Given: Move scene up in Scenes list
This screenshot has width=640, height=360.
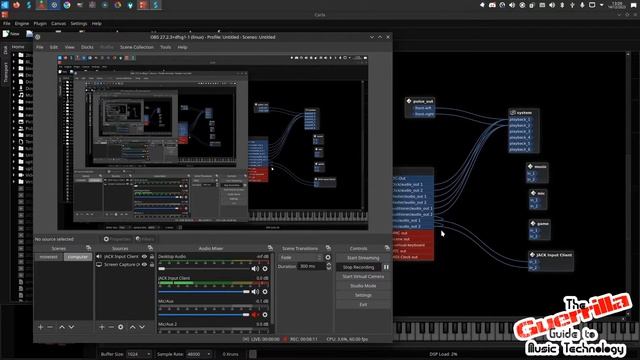Looking at the screenshot, I should (x=62, y=327).
